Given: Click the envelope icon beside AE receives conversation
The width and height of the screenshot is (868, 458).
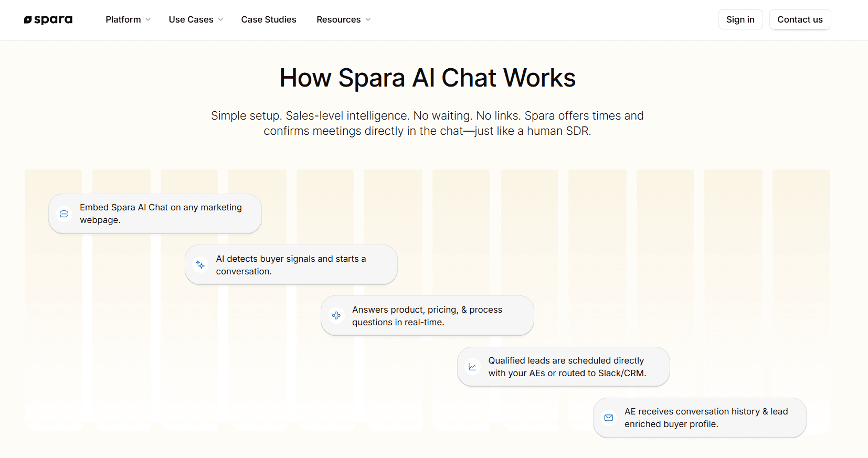Looking at the screenshot, I should 609,418.
